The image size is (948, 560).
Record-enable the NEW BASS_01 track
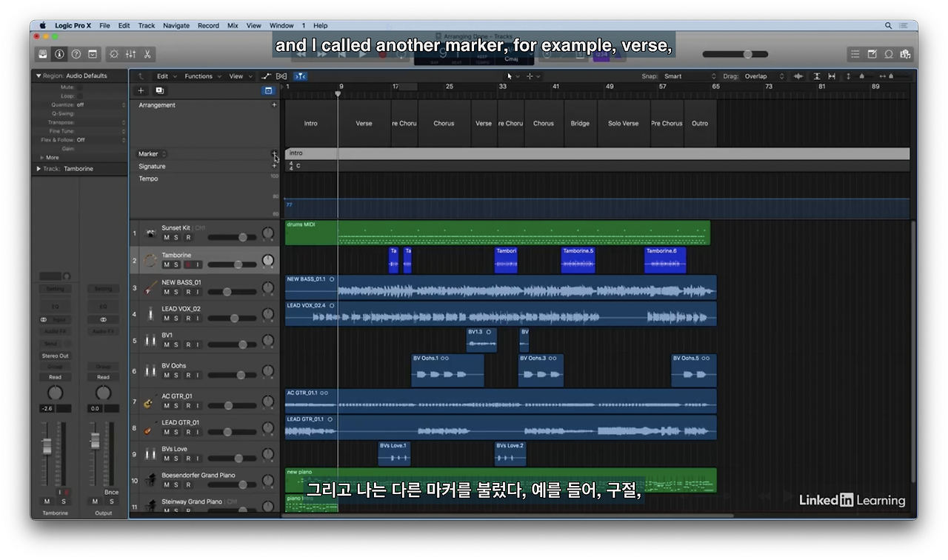point(188,292)
